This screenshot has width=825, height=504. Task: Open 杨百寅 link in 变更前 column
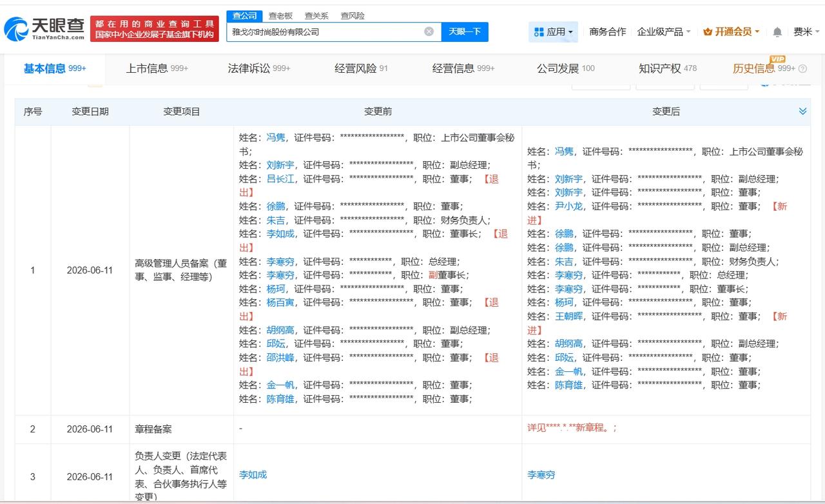[280, 302]
